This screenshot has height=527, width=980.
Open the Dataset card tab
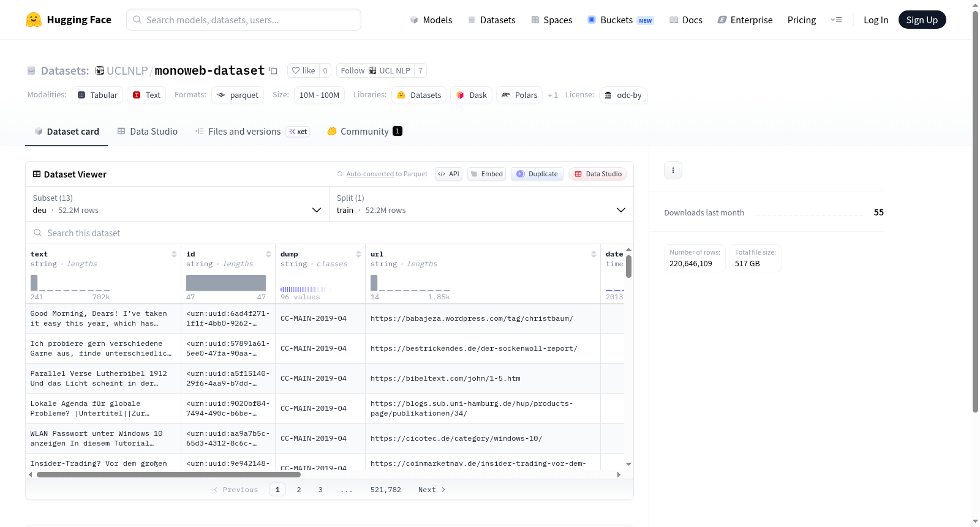tap(66, 132)
